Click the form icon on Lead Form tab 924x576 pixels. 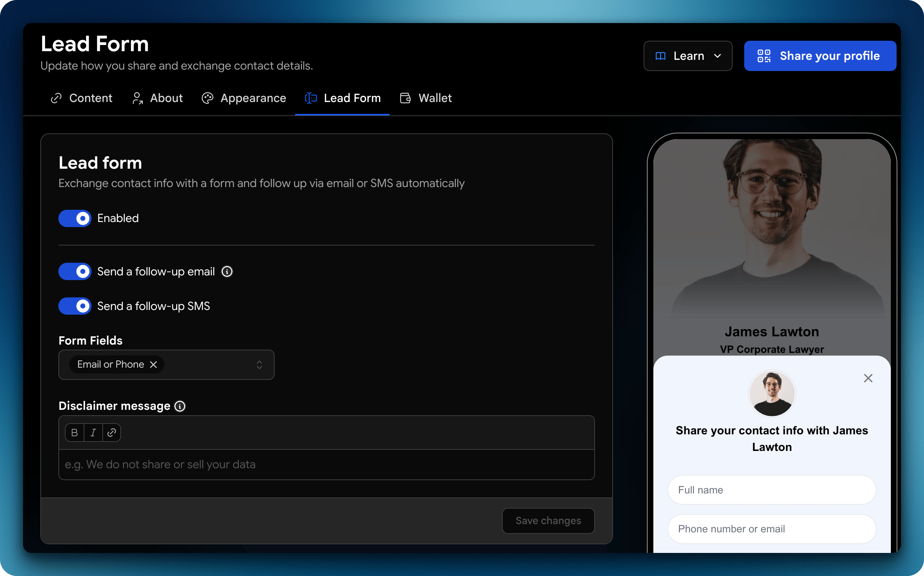(311, 98)
